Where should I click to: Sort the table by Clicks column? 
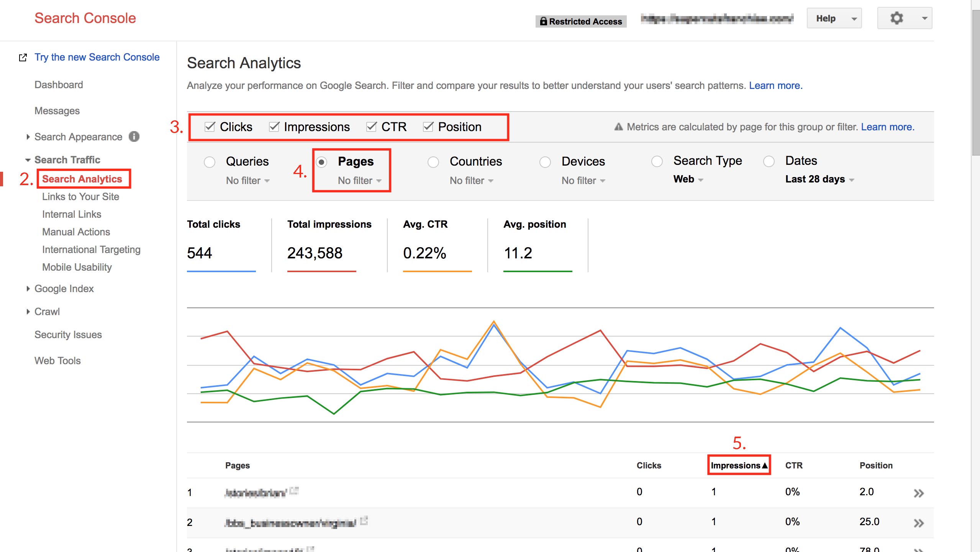pos(649,465)
